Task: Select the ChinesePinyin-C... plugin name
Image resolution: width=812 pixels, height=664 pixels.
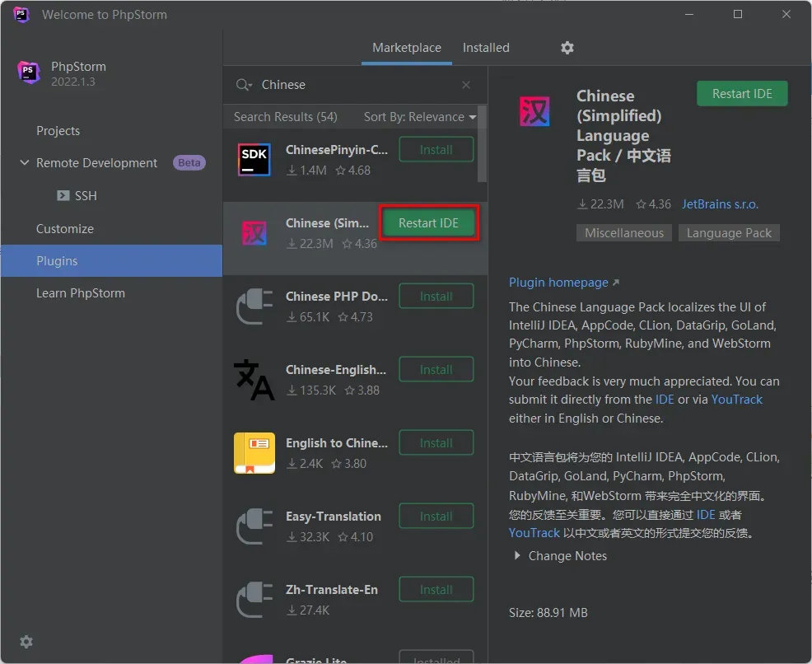Action: tap(337, 150)
